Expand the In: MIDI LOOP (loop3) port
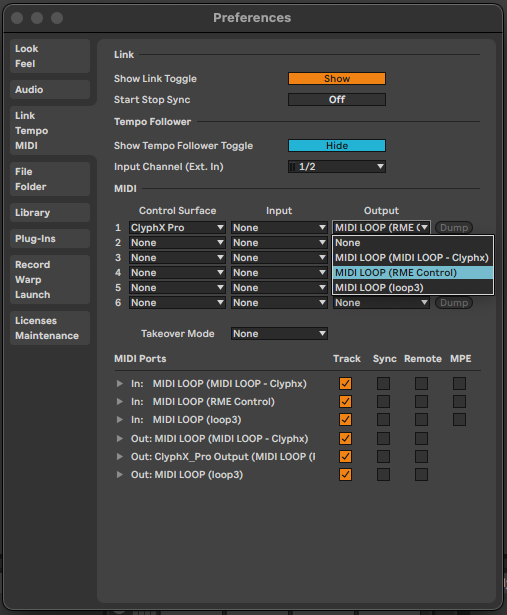 click(x=120, y=420)
